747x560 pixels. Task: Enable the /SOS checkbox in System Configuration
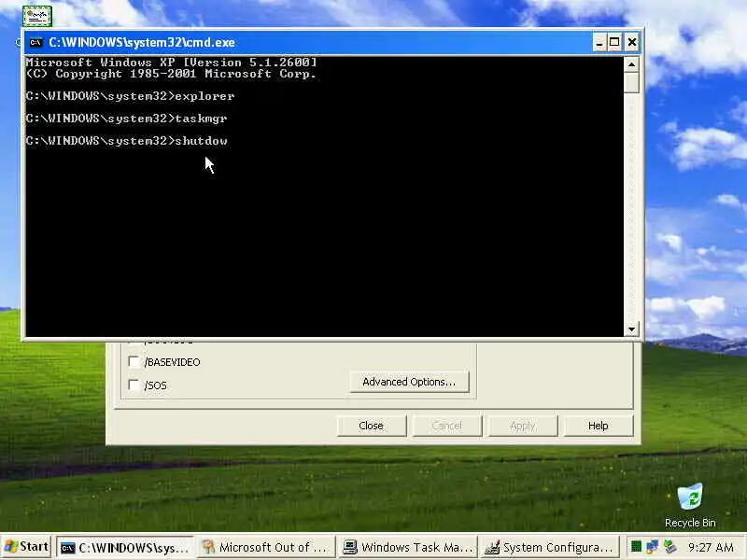[x=134, y=385]
